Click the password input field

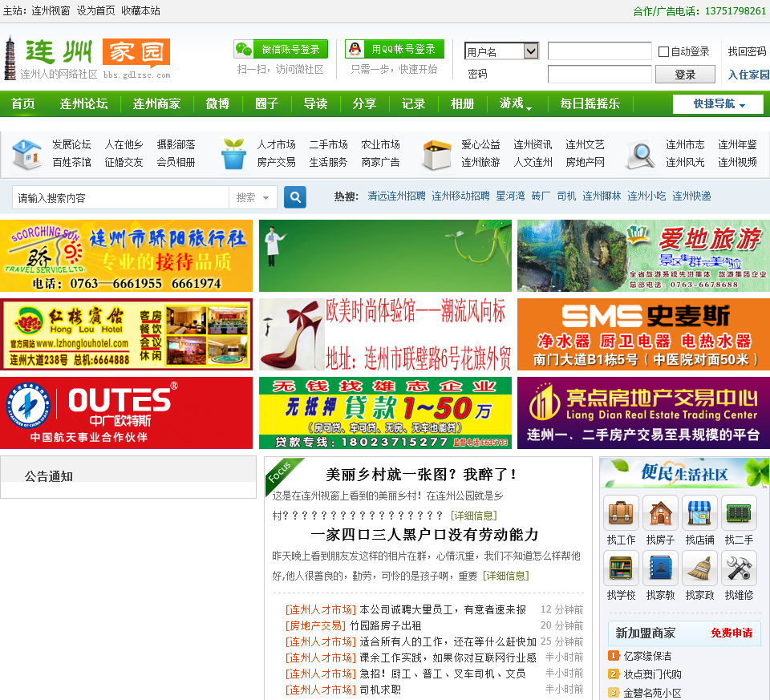600,75
